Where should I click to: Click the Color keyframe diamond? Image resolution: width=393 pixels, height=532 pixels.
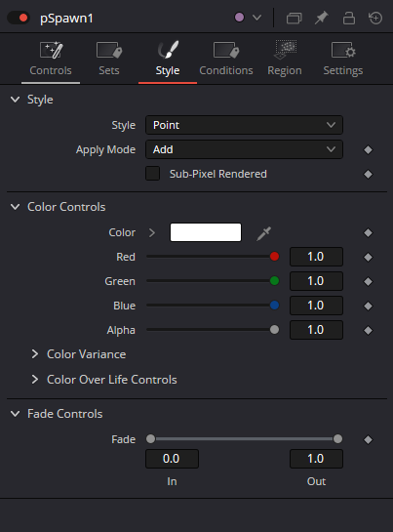pyautogui.click(x=368, y=232)
